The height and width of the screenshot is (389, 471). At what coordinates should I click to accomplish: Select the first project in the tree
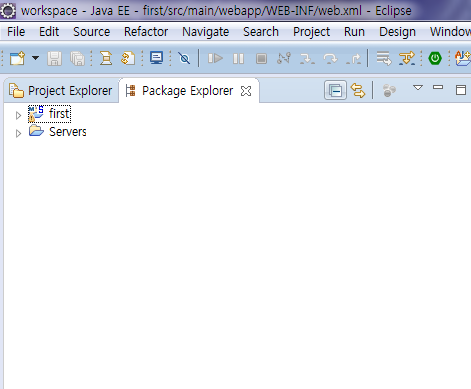tap(59, 114)
